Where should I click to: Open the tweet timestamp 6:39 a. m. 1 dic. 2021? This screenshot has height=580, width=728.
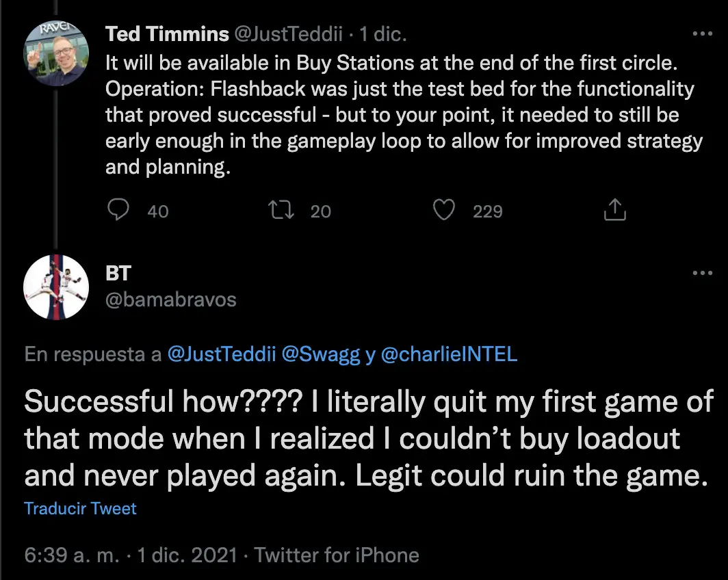(131, 555)
